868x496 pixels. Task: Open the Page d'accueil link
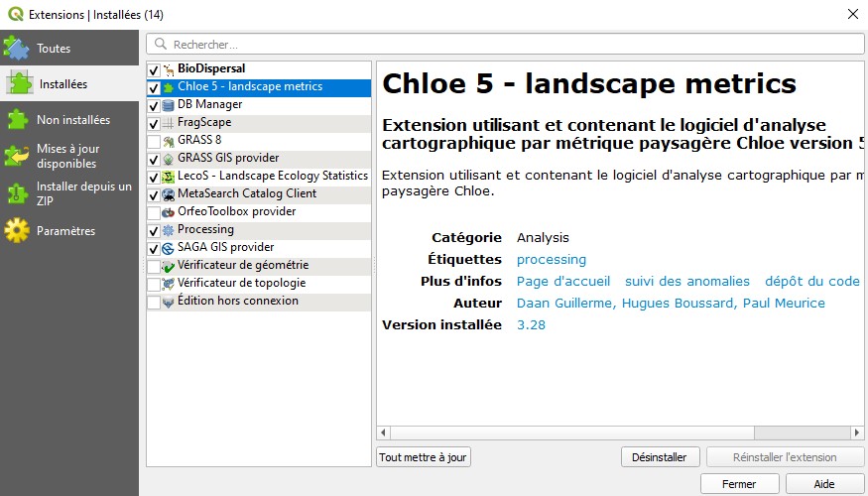pos(563,282)
